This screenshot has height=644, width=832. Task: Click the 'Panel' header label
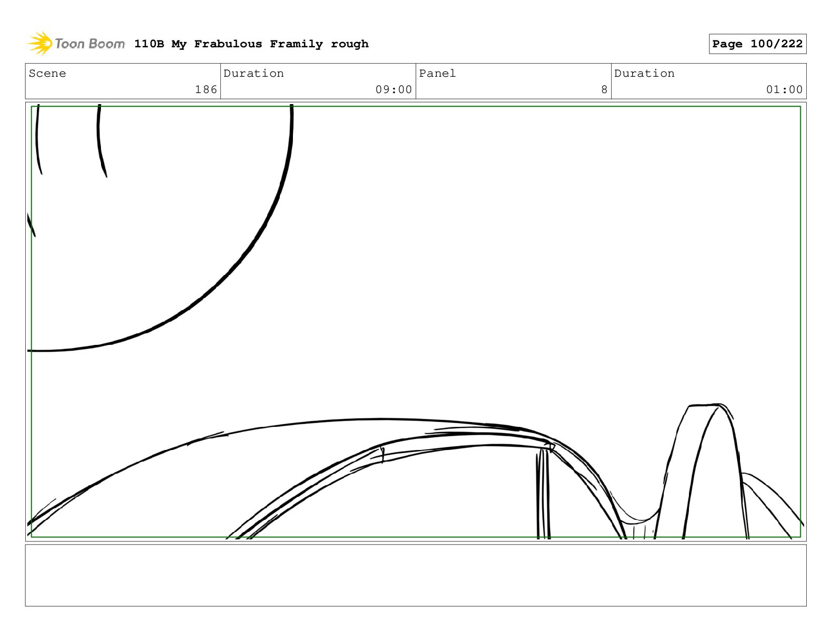coord(438,74)
